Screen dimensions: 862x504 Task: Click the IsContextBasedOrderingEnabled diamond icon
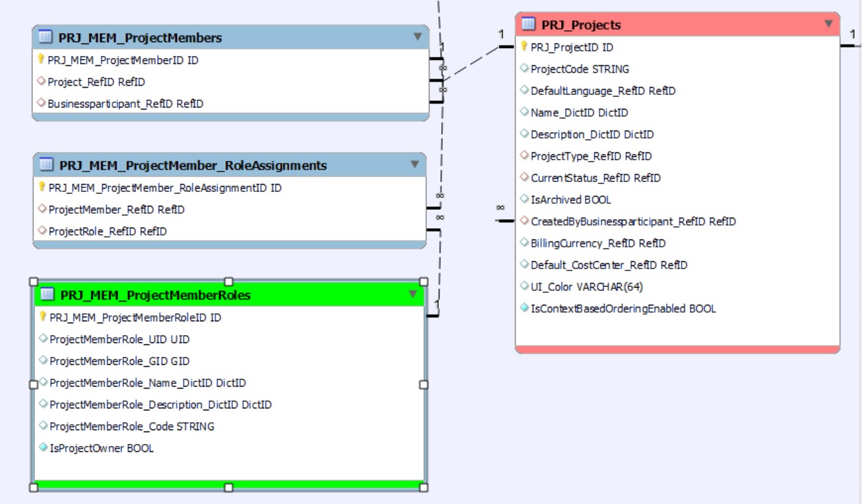(524, 308)
